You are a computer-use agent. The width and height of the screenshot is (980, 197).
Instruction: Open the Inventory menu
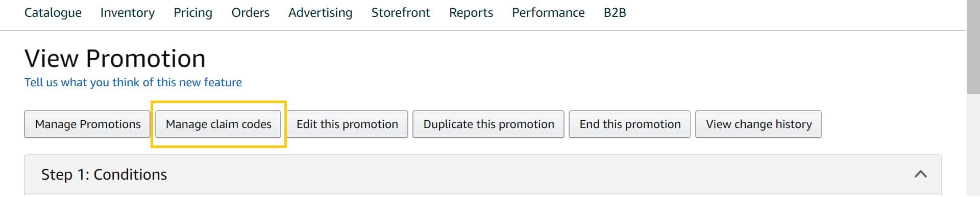pos(128,13)
